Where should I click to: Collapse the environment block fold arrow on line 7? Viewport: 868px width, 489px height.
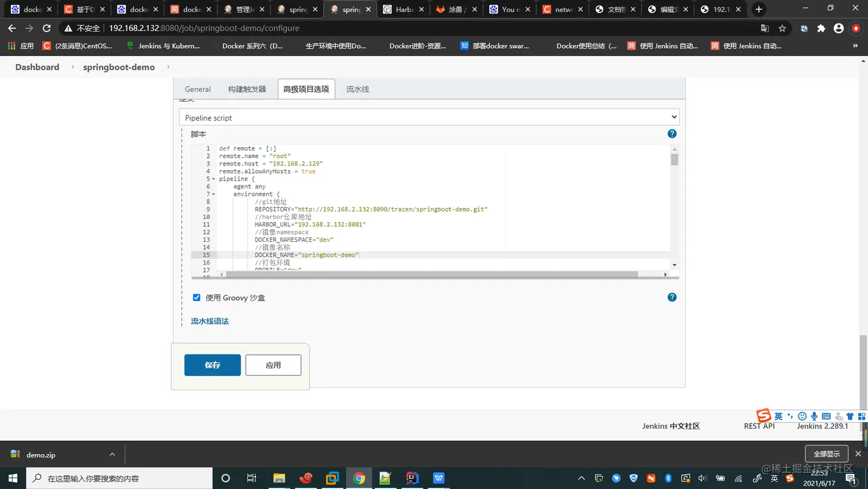(x=214, y=194)
